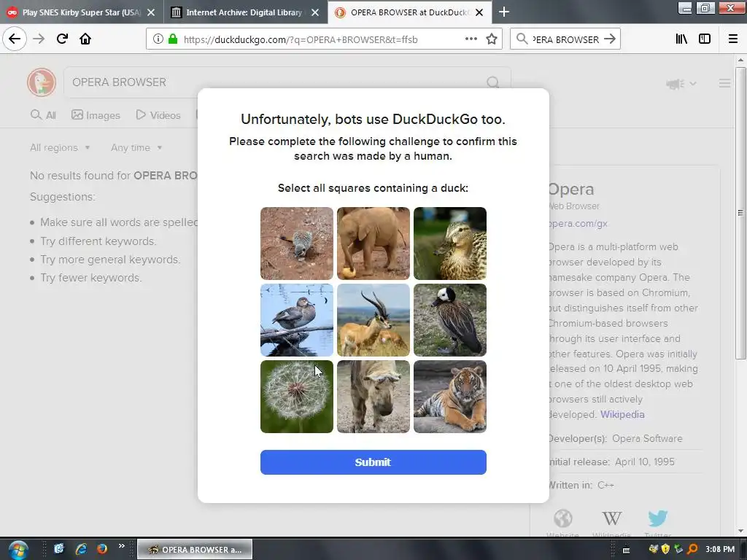The height and width of the screenshot is (560, 747).
Task: Show site information icon in address bar
Action: tap(158, 39)
